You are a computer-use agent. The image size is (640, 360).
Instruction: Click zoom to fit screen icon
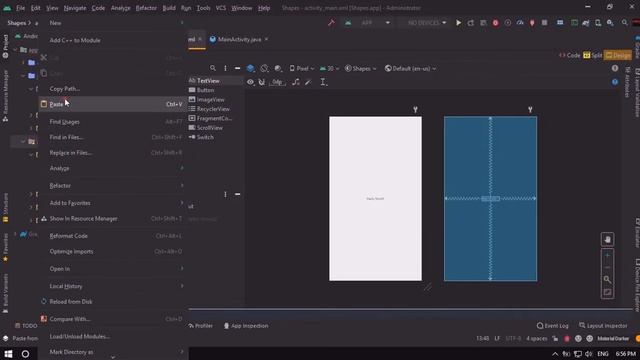[607, 292]
